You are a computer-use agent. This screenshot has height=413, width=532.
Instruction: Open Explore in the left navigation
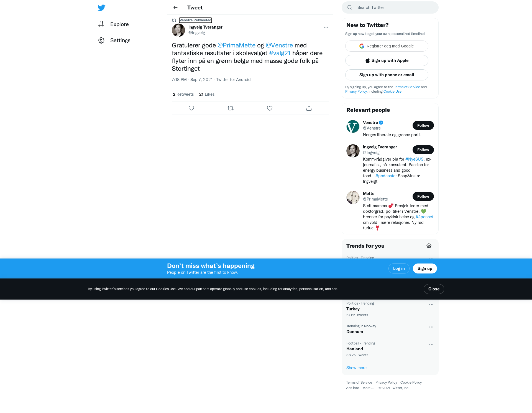(x=113, y=24)
